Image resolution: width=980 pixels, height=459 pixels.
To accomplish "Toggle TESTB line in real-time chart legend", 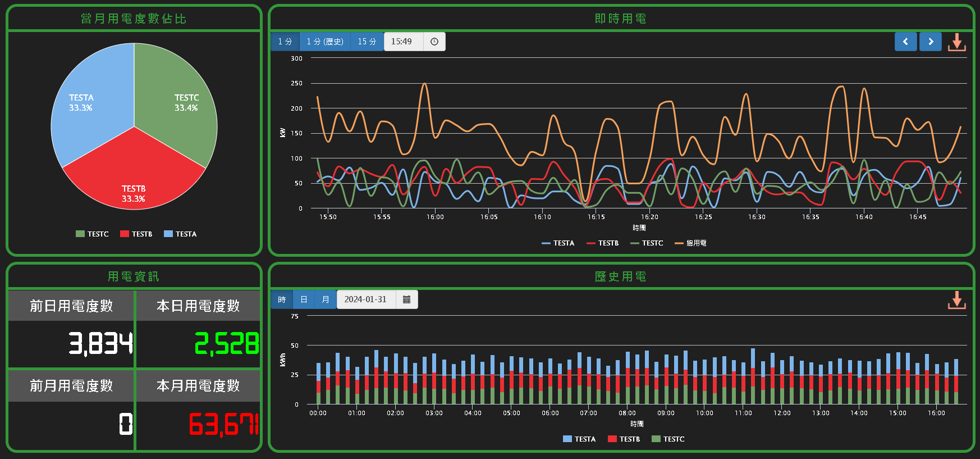I will click(x=602, y=243).
